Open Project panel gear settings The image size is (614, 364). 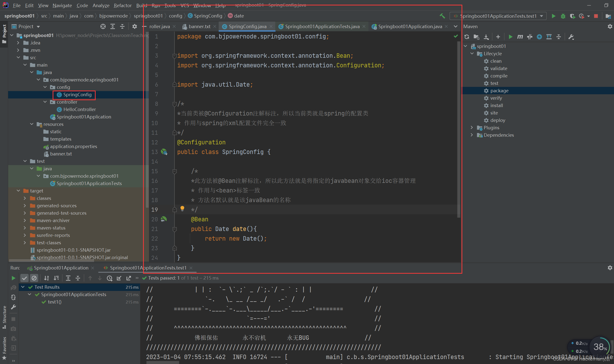pos(135,26)
